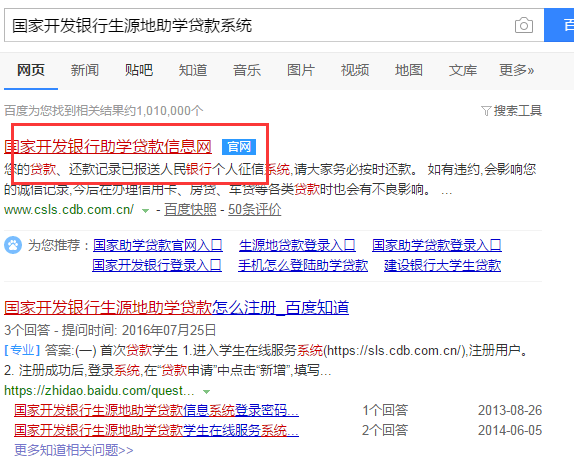Click 2个回答 answer count

[385, 430]
